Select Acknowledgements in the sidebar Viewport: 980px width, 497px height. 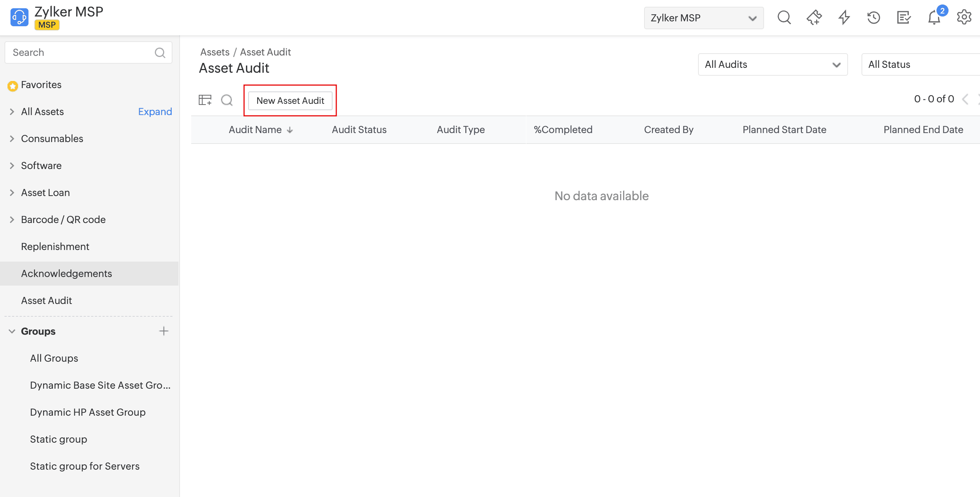(x=66, y=273)
